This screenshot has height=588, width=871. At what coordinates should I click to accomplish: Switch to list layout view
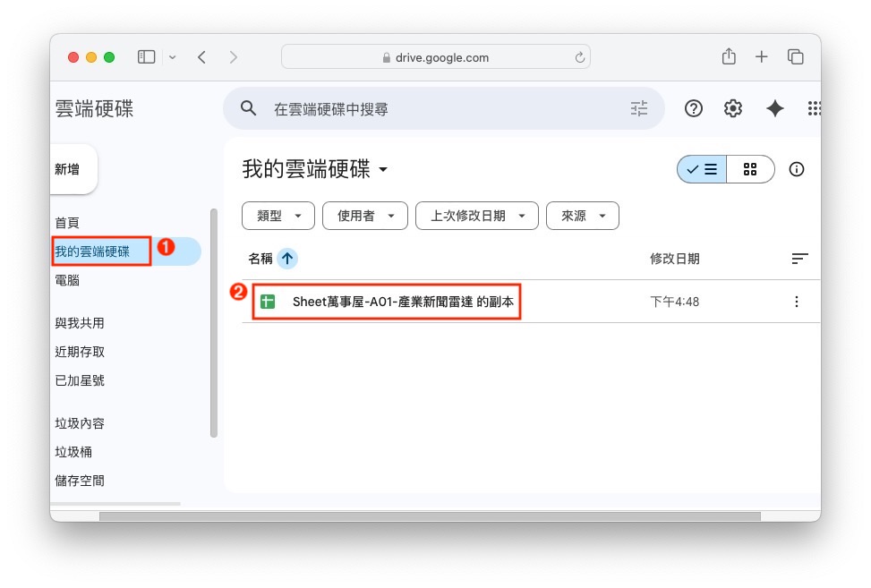point(702,169)
